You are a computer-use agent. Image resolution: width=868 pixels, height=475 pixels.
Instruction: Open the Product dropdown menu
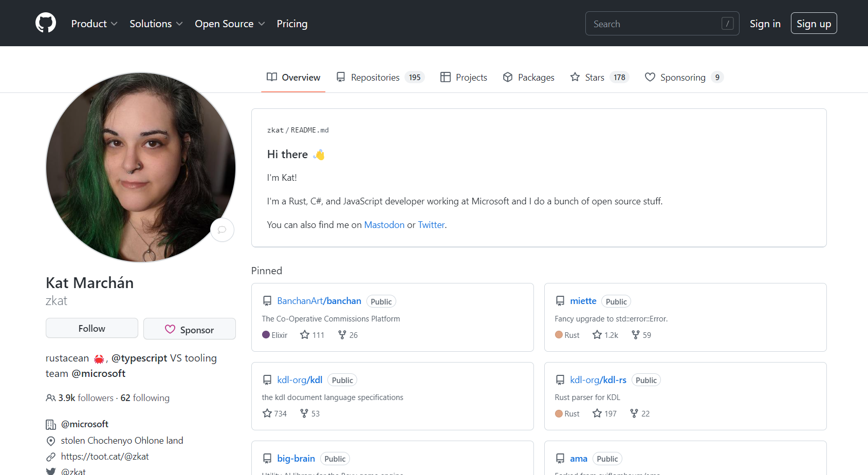tap(94, 24)
